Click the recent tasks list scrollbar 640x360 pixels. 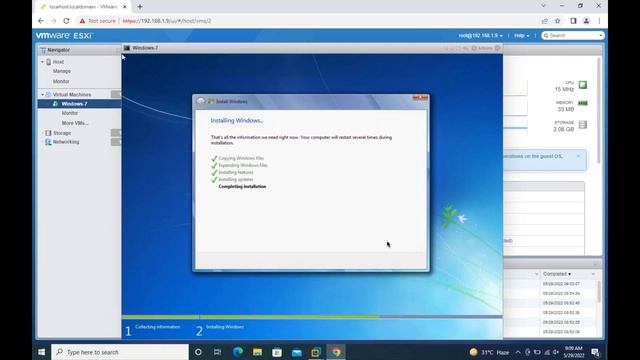(599, 292)
